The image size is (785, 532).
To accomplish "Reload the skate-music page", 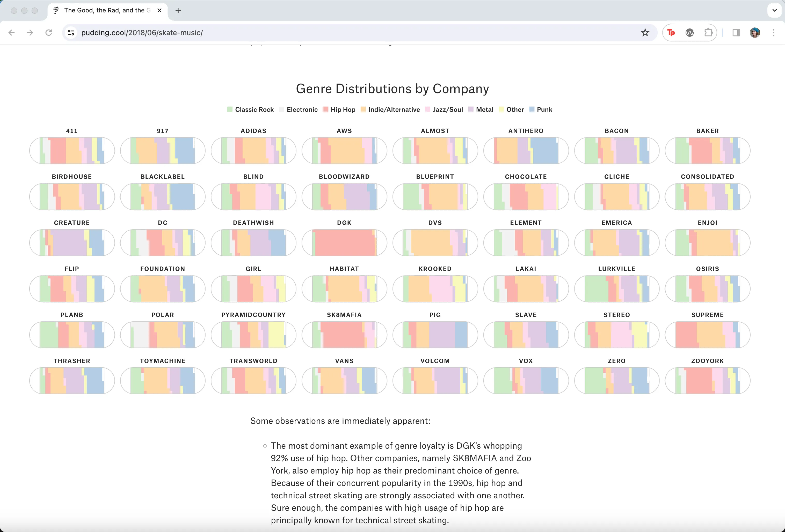I will pos(49,32).
